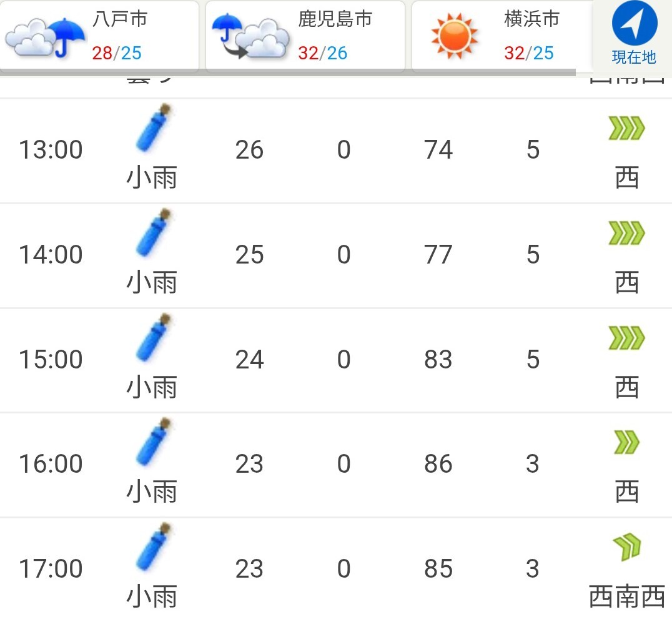Select the 13:00 forecast row
Image resolution: width=672 pixels, height=617 pixels.
click(336, 151)
